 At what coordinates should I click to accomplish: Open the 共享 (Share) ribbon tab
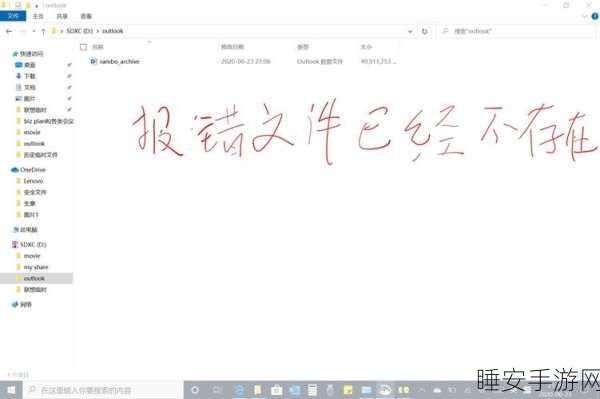62,16
